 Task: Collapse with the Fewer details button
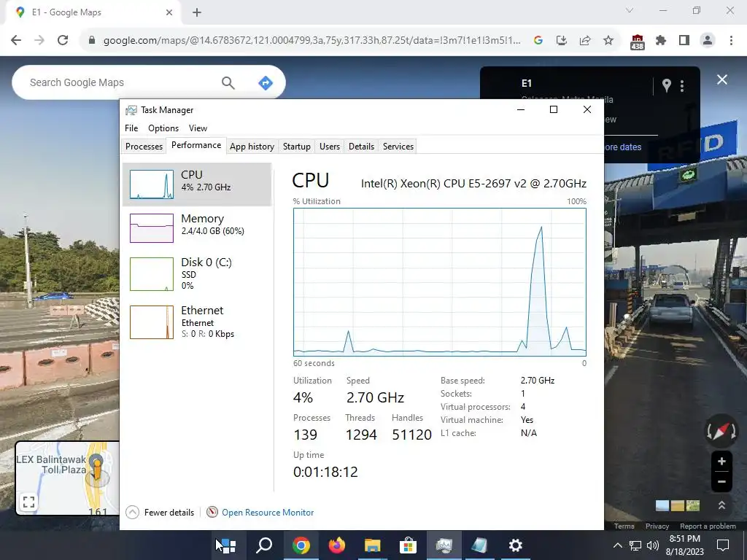160,513
